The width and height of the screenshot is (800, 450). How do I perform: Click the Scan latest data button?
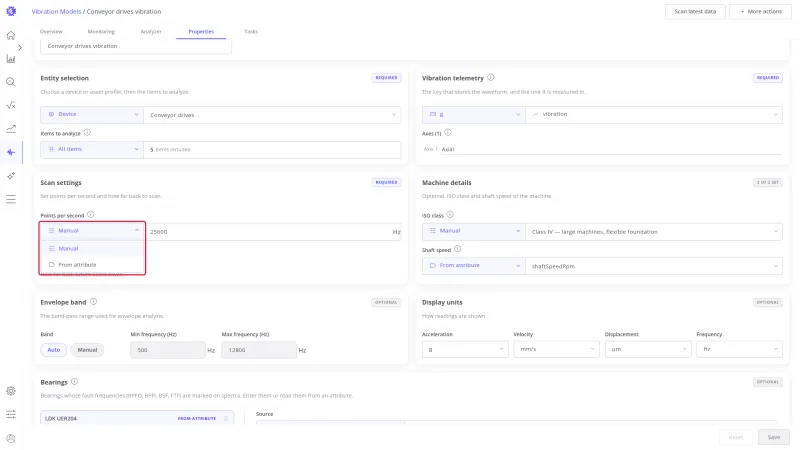[x=695, y=11]
